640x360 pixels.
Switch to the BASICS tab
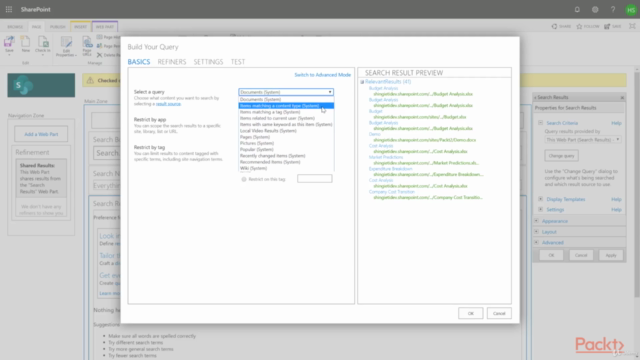coord(139,62)
